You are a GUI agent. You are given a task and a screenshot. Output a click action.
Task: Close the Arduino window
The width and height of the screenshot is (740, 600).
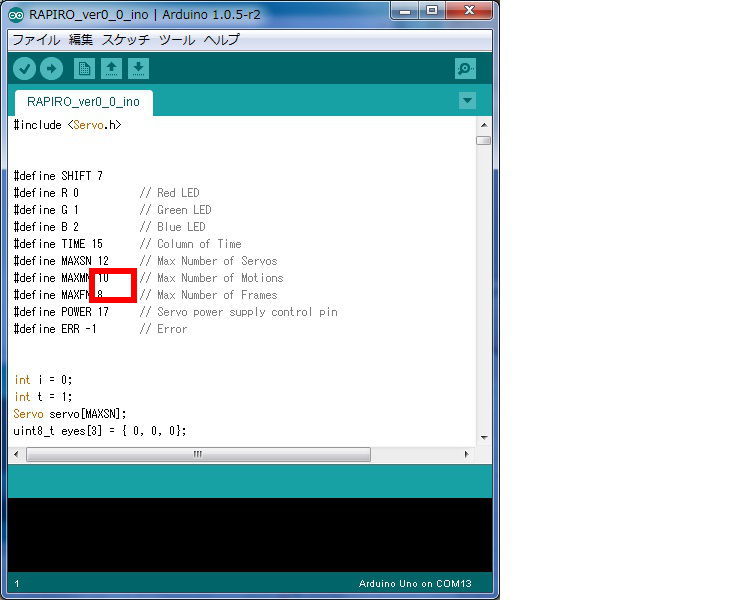click(469, 11)
